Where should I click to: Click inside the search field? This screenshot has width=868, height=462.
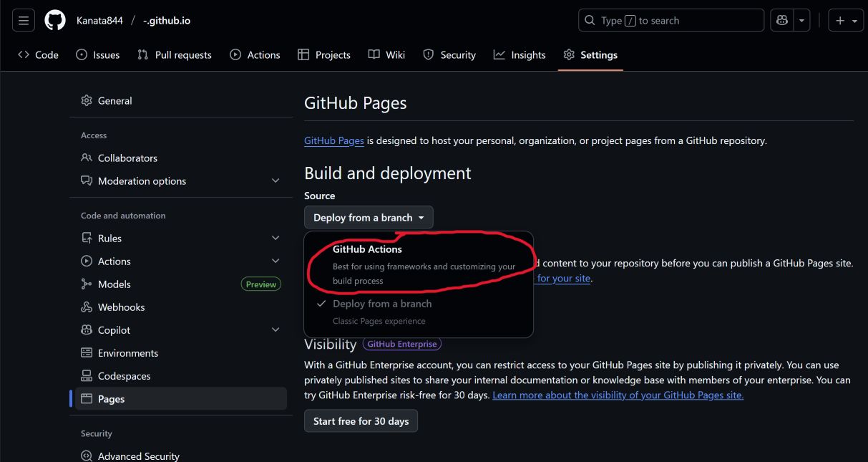pyautogui.click(x=670, y=20)
